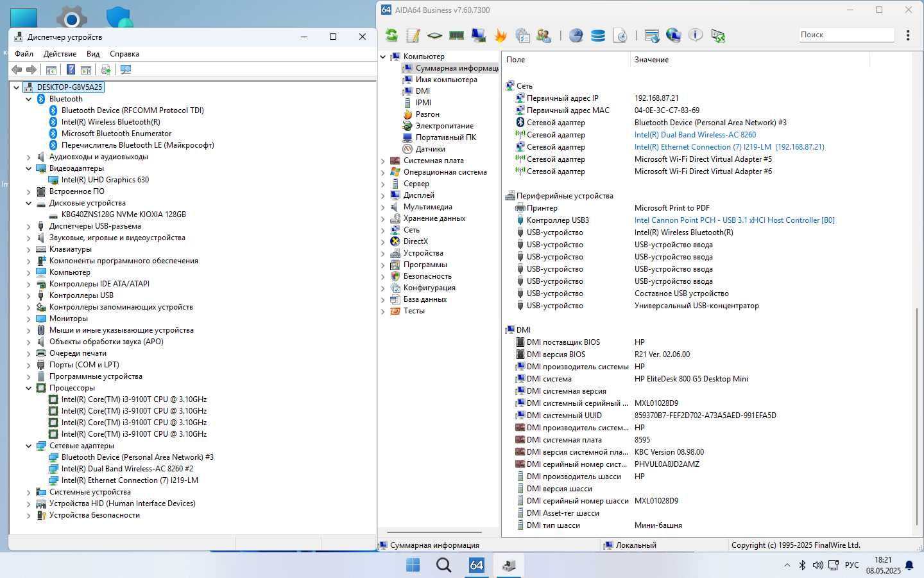Open the clock showing 18:21 08.05.2025

[883, 565]
